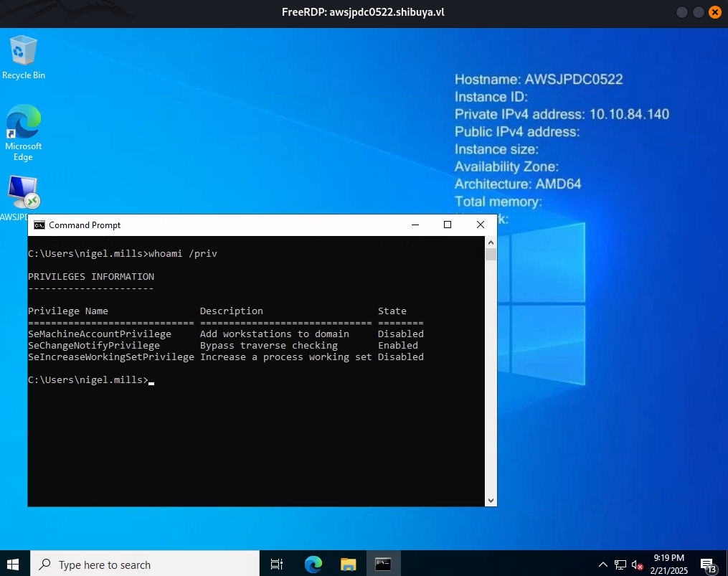
Task: Open the network status tray icon
Action: 620,565
